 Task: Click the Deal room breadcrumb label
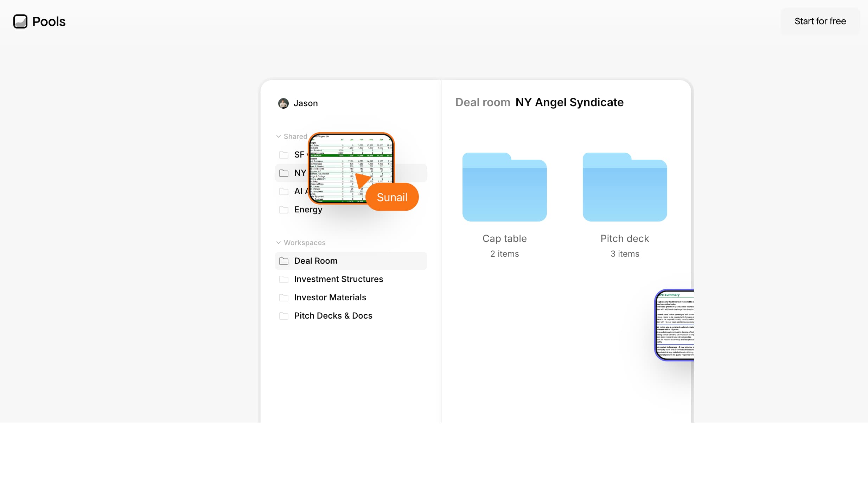pos(483,102)
